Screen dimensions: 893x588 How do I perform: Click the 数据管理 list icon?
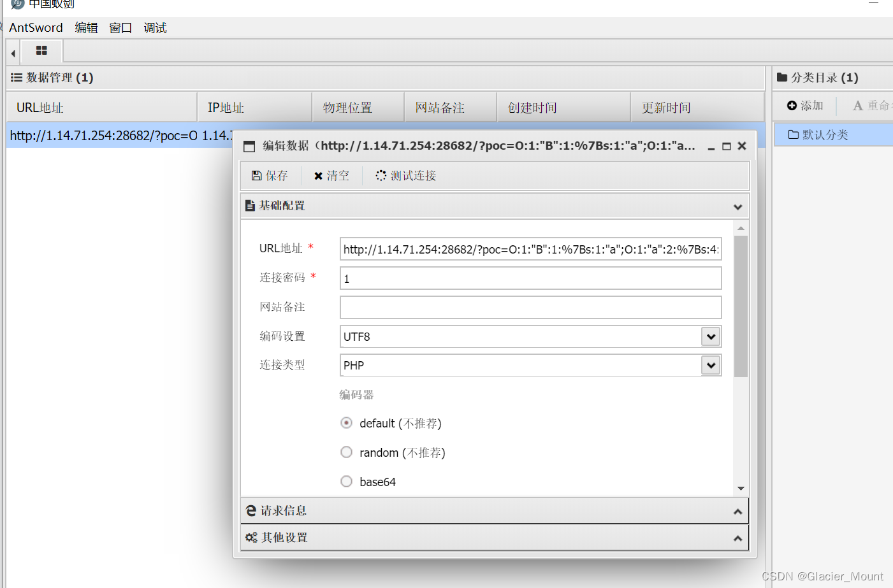click(15, 77)
